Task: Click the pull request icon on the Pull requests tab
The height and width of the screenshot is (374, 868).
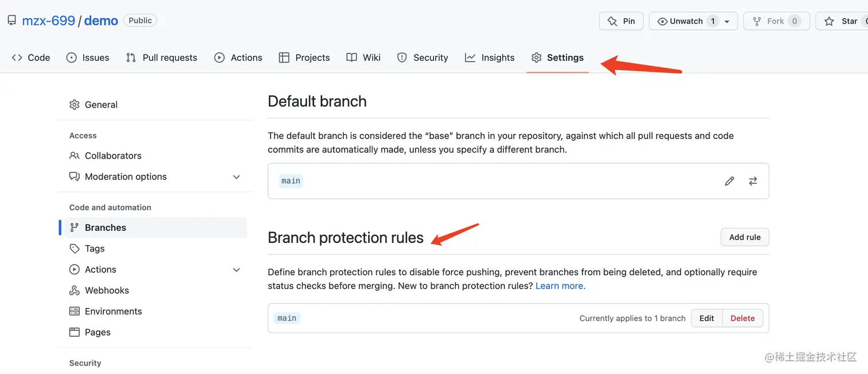Action: (x=131, y=57)
